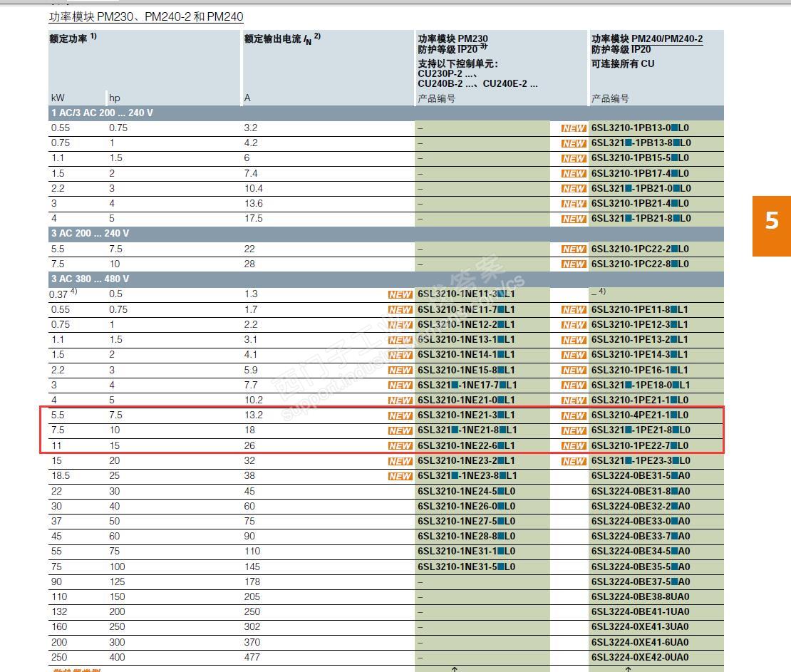Select product number 6SL3224-0BE33-7 A0
The image size is (791, 672).
click(641, 537)
